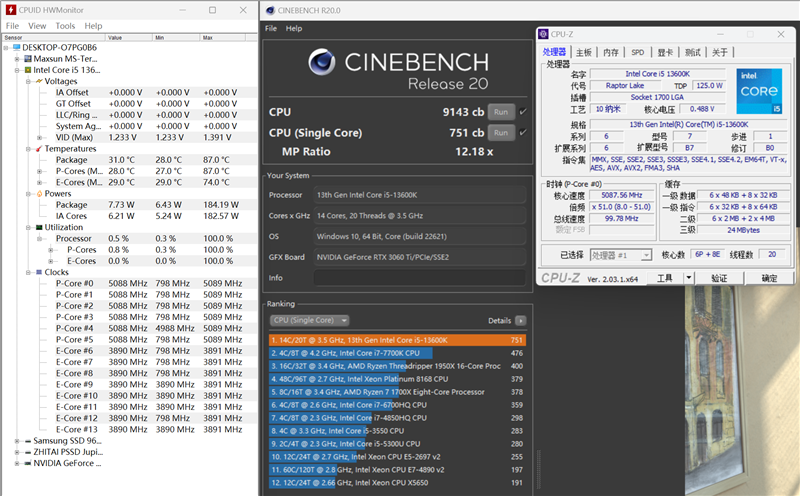Collapse the Intel Core i5 136 node
The width and height of the screenshot is (800, 496).
[x=17, y=70]
